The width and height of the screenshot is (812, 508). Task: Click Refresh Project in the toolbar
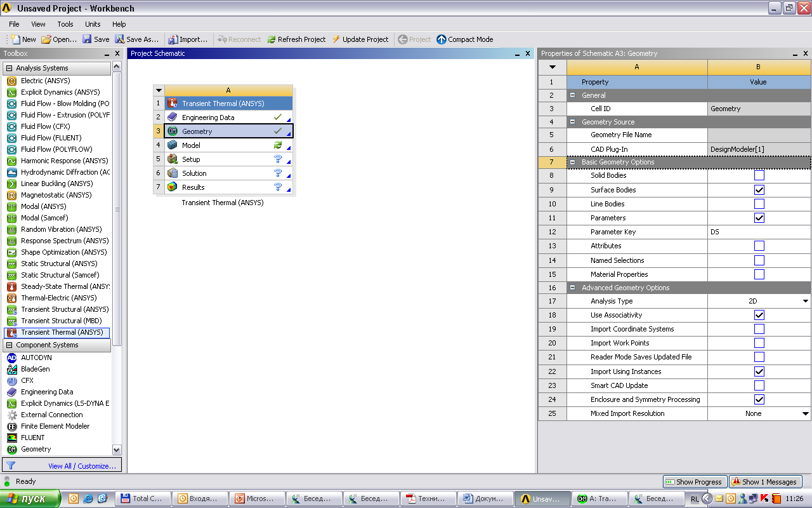pos(296,39)
